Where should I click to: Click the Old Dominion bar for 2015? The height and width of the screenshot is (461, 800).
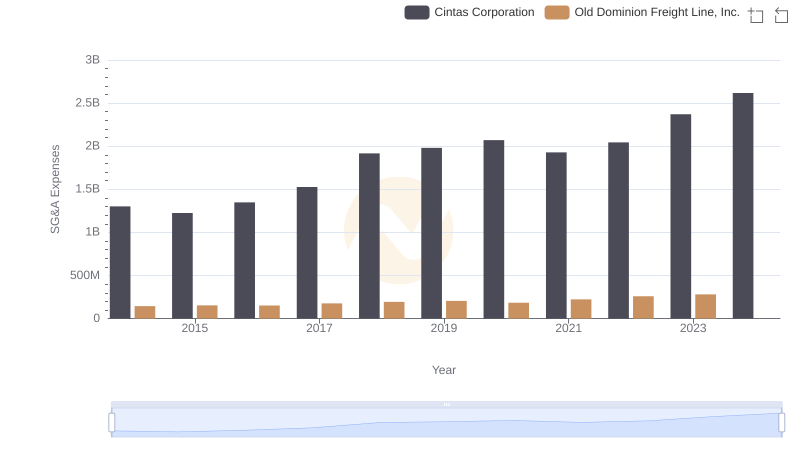tap(207, 312)
